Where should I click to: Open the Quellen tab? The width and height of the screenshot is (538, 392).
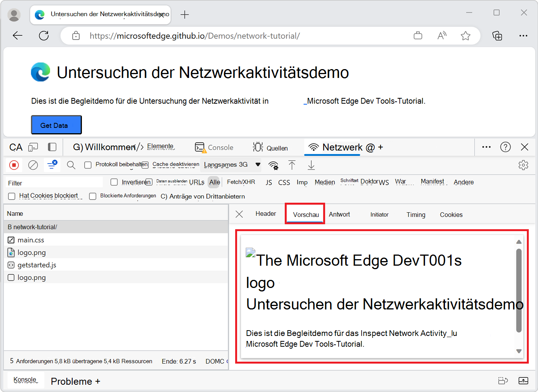click(x=270, y=147)
